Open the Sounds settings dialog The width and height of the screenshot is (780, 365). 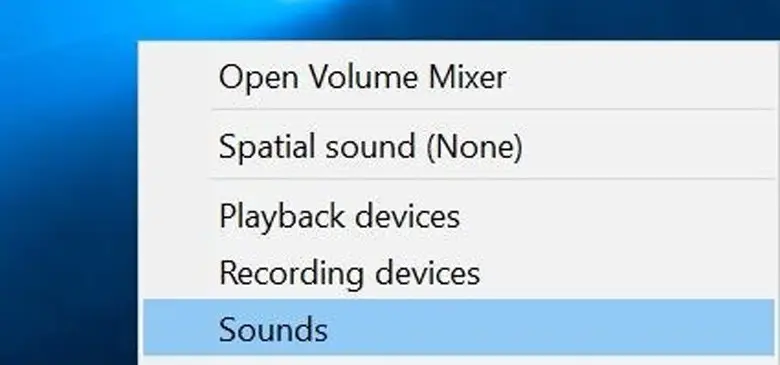[459, 328]
